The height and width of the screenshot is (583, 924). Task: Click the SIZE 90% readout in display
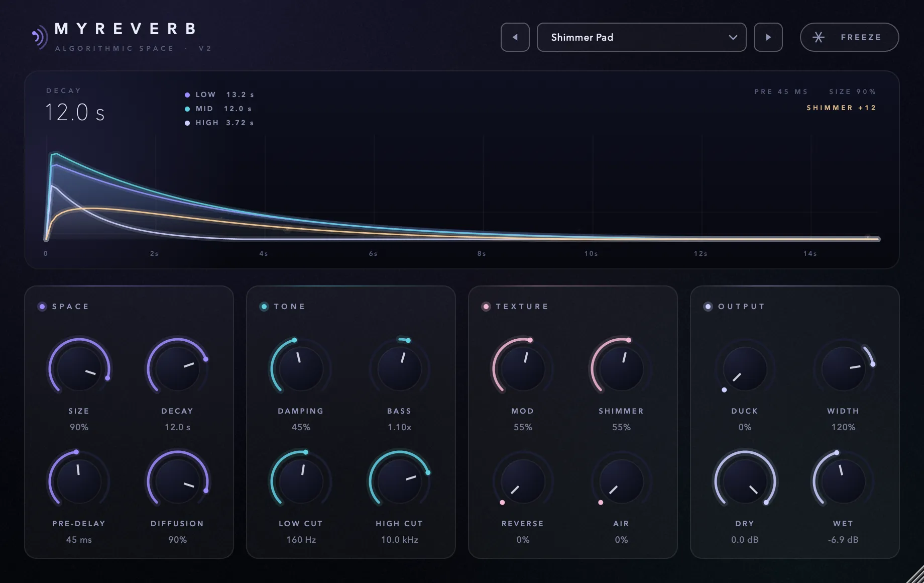852,91
